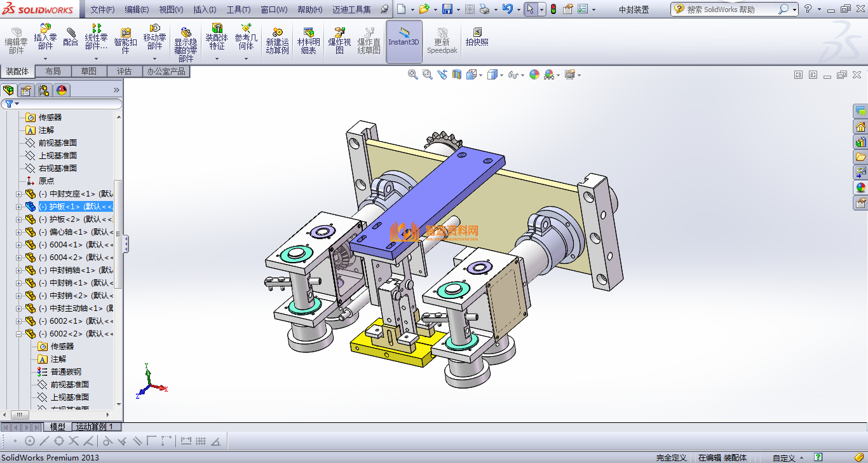The width and height of the screenshot is (868, 463).
Task: Select 护板<2> in the feature tree
Action: coord(75,219)
